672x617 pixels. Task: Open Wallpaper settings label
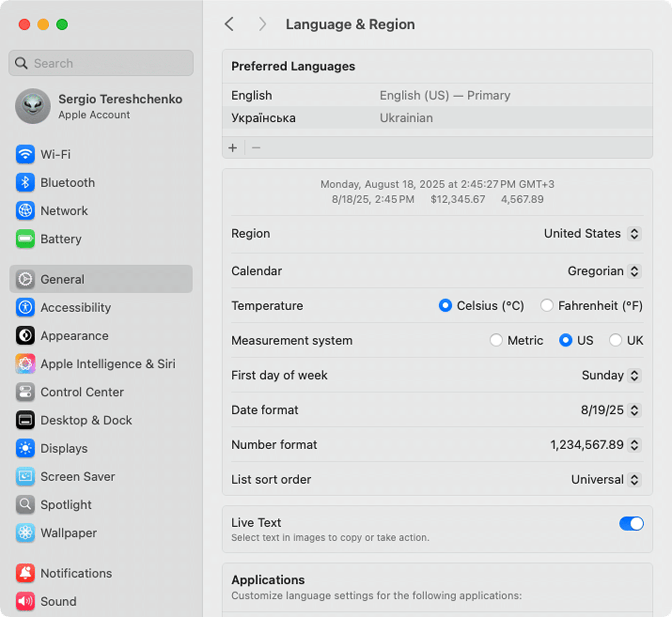tap(69, 533)
